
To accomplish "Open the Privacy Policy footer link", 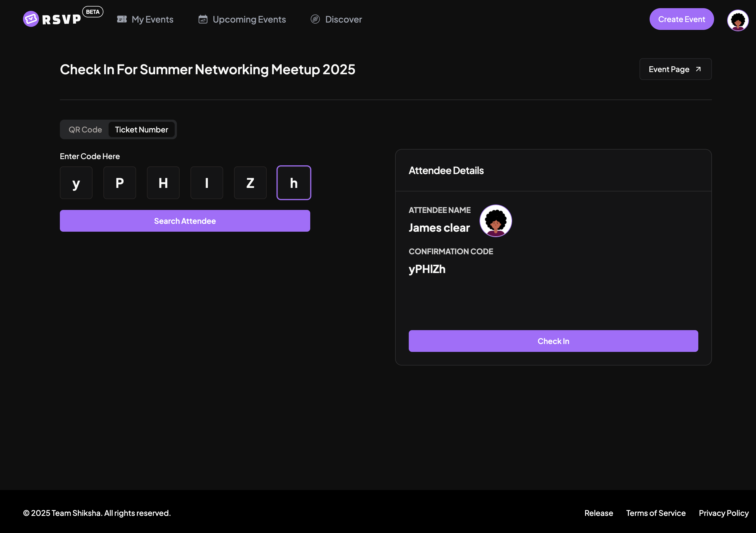I will (723, 513).
